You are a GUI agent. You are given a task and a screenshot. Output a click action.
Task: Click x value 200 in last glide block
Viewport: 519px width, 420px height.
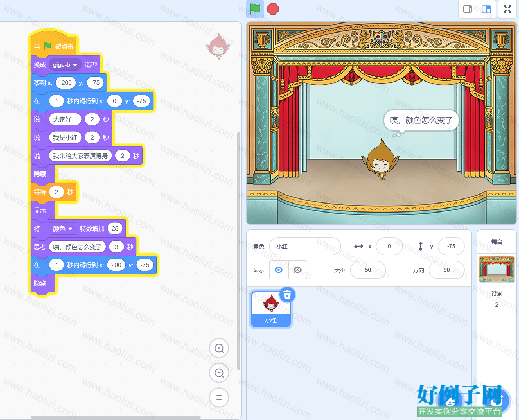(x=116, y=265)
